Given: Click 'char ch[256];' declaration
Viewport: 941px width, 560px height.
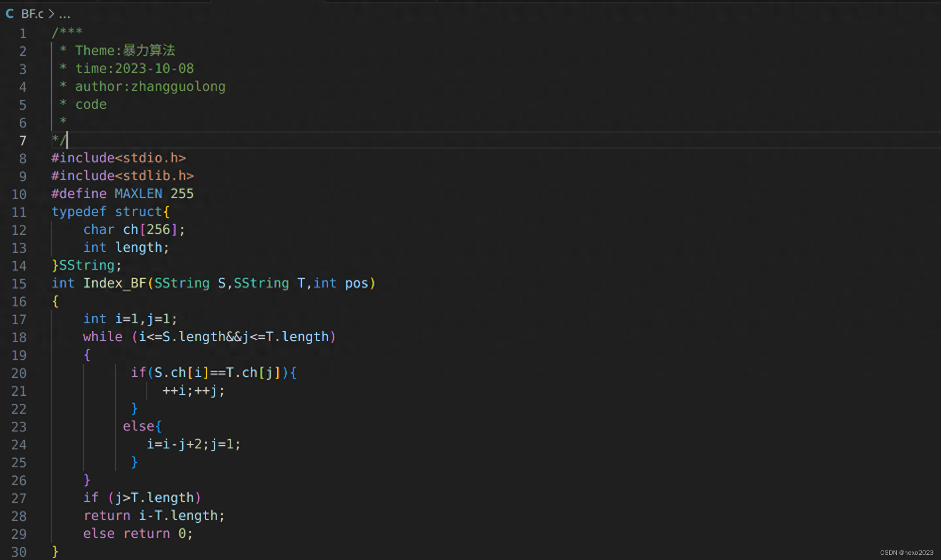Looking at the screenshot, I should [134, 230].
